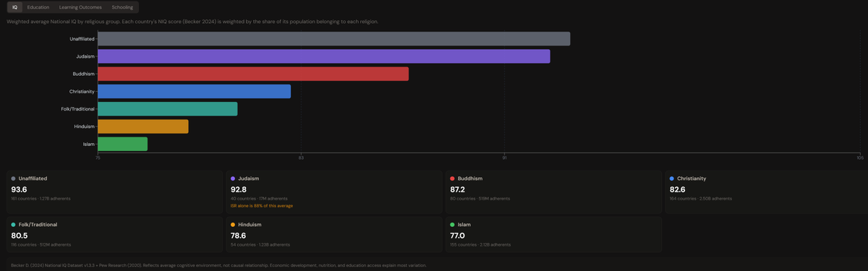The width and height of the screenshot is (868, 271).
Task: Click the Buddhism red bar in chart
Action: [253, 74]
